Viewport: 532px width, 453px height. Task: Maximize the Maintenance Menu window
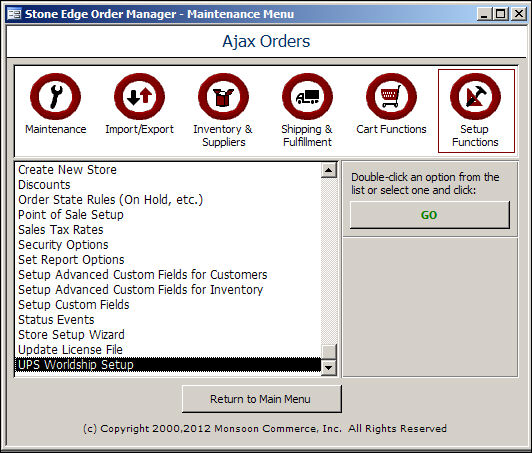[x=501, y=14]
